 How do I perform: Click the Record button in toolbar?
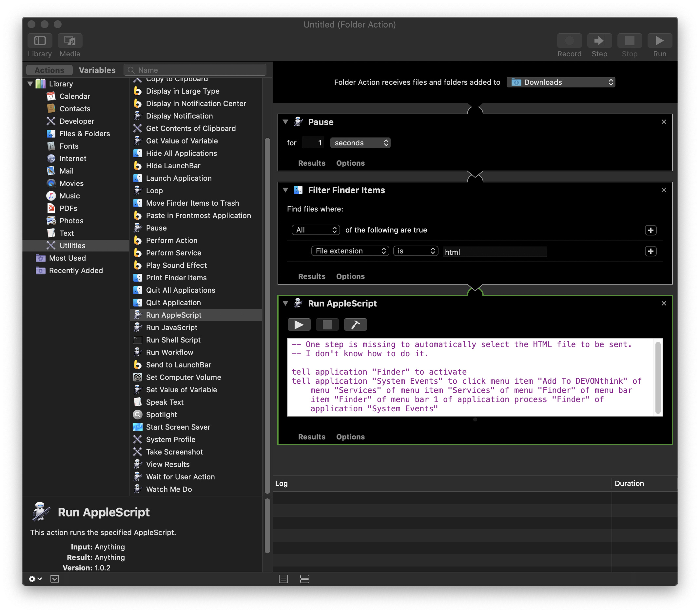(x=569, y=41)
